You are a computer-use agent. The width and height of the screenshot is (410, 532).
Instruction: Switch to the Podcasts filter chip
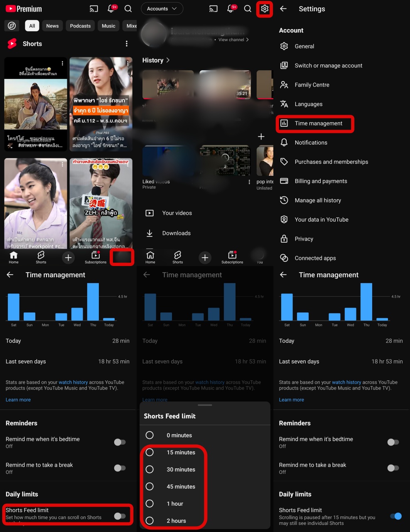(x=80, y=26)
